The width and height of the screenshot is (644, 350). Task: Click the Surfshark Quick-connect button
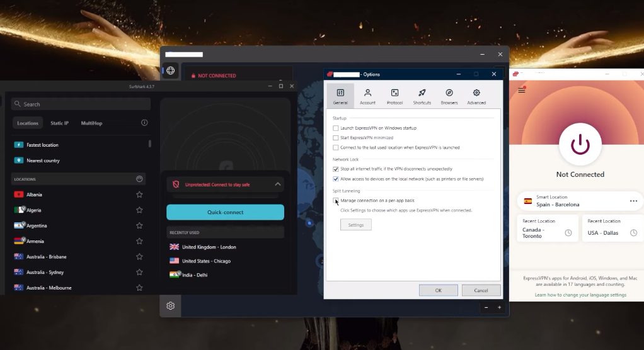(x=225, y=212)
